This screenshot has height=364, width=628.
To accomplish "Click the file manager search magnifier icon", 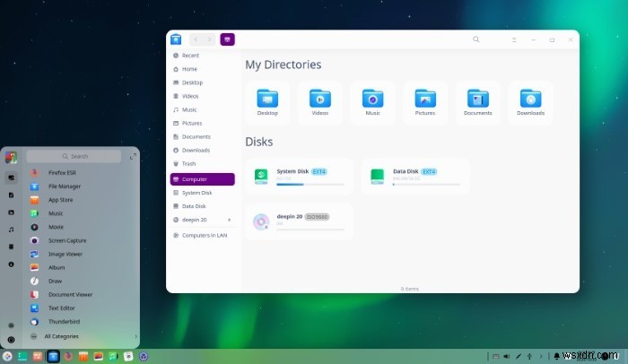I will pyautogui.click(x=475, y=39).
